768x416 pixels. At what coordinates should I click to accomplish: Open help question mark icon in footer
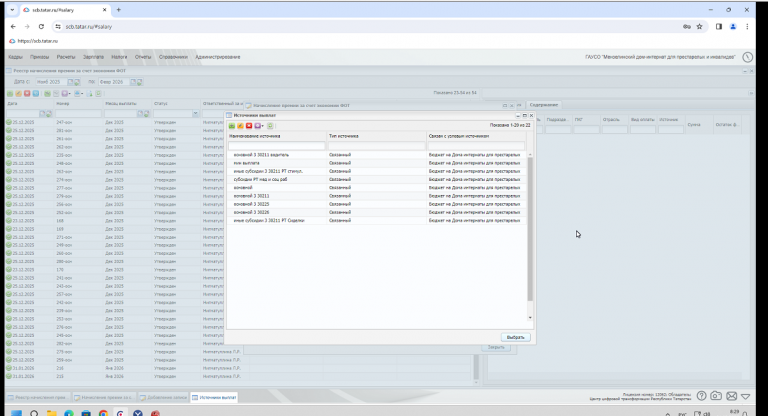coord(701,396)
